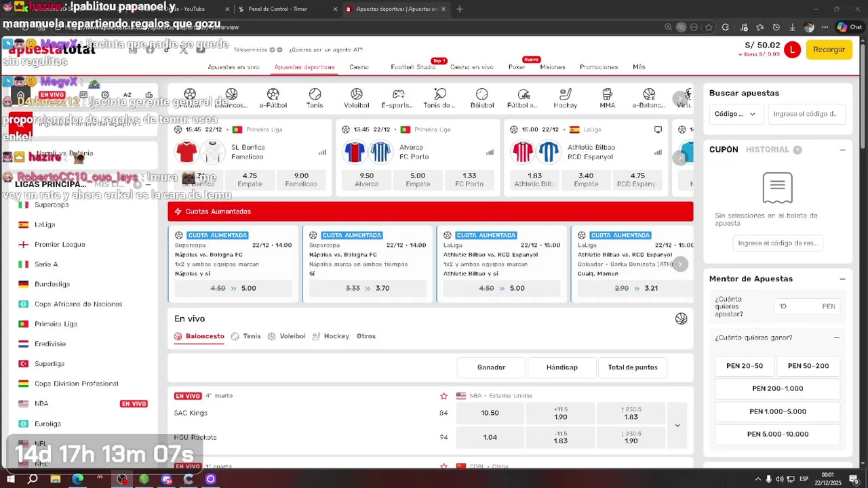Open the SL Benfica match statistics icon
The width and height of the screenshot is (868, 488).
322,152
